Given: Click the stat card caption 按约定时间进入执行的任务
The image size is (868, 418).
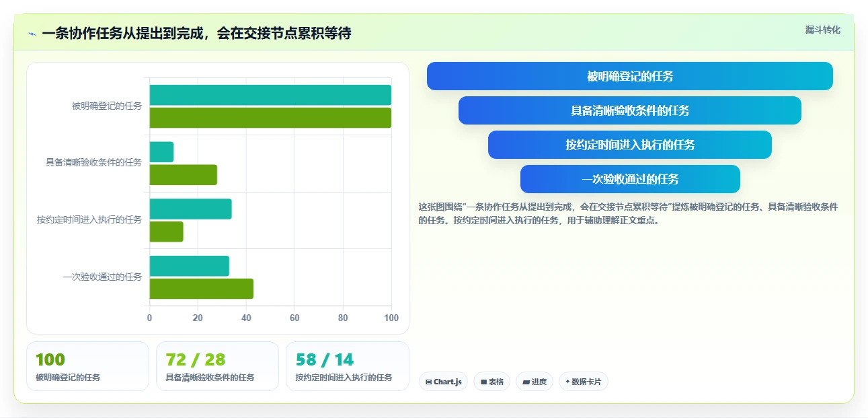Looking at the screenshot, I should [x=344, y=378].
